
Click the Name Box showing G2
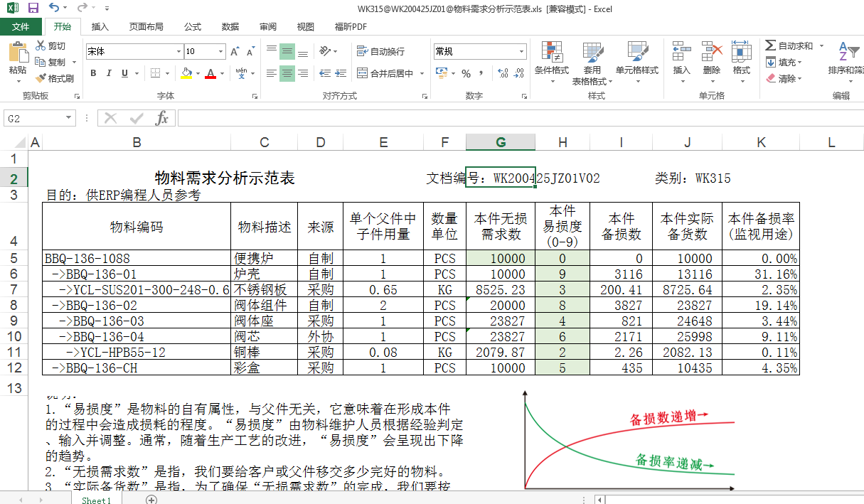[34, 118]
